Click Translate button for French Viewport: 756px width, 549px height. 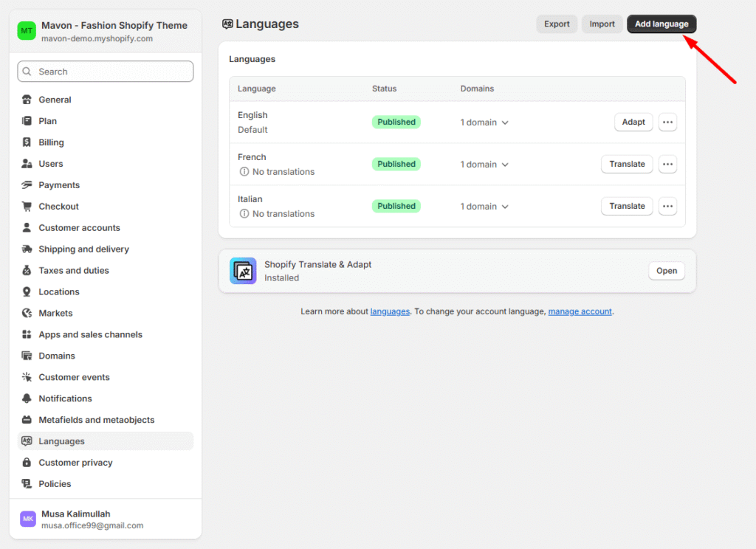pos(627,165)
